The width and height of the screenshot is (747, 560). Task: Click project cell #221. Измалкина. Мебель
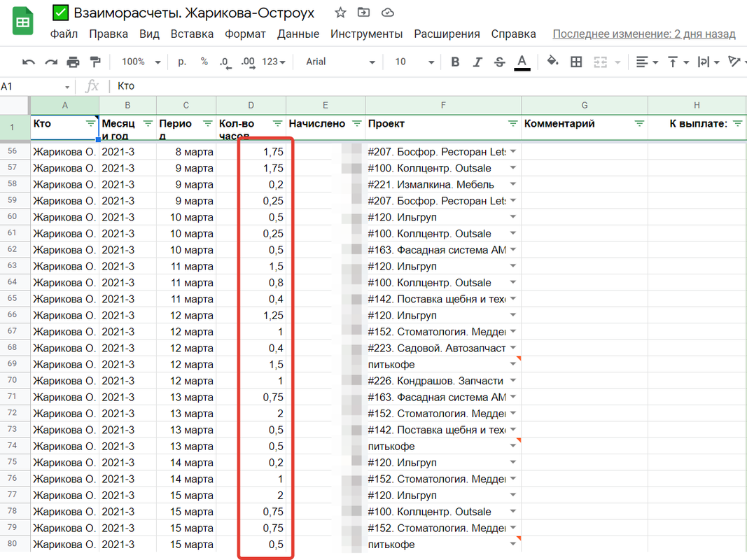[443, 185]
